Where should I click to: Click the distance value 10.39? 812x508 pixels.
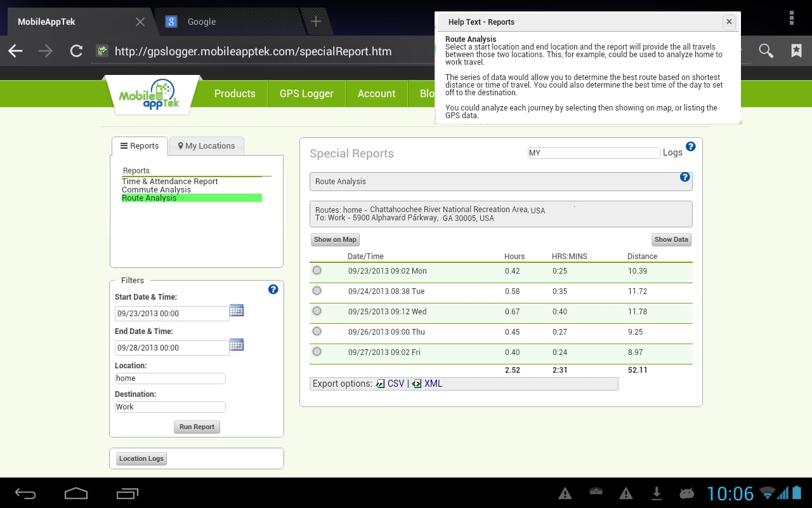point(638,271)
